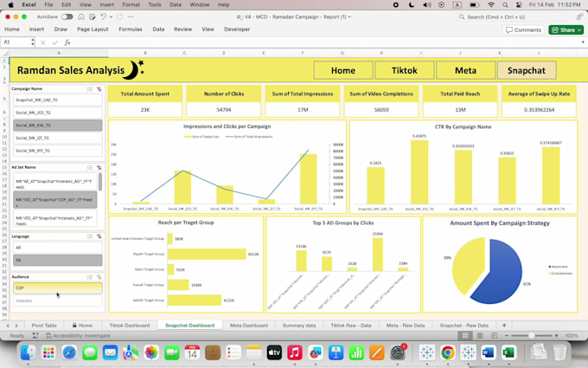The image size is (588, 368).
Task: Click the Tiktok navigation button on the dashboard
Action: [x=405, y=71]
